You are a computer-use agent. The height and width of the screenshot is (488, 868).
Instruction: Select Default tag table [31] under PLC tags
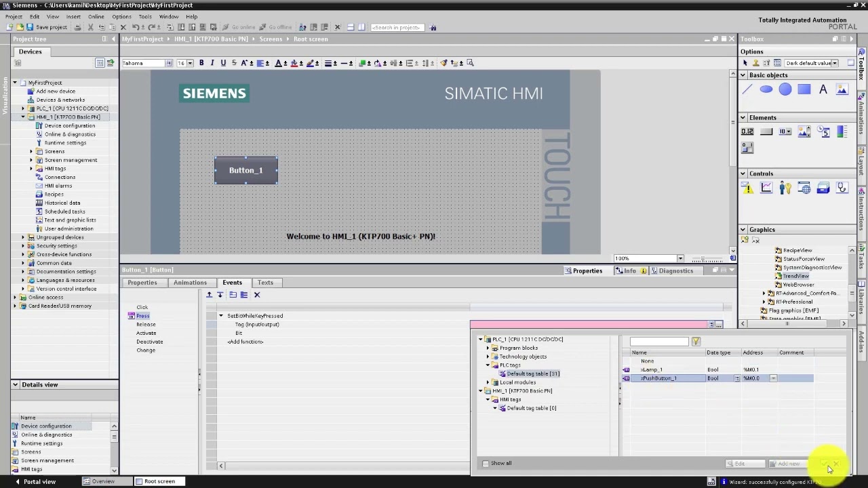tap(533, 374)
